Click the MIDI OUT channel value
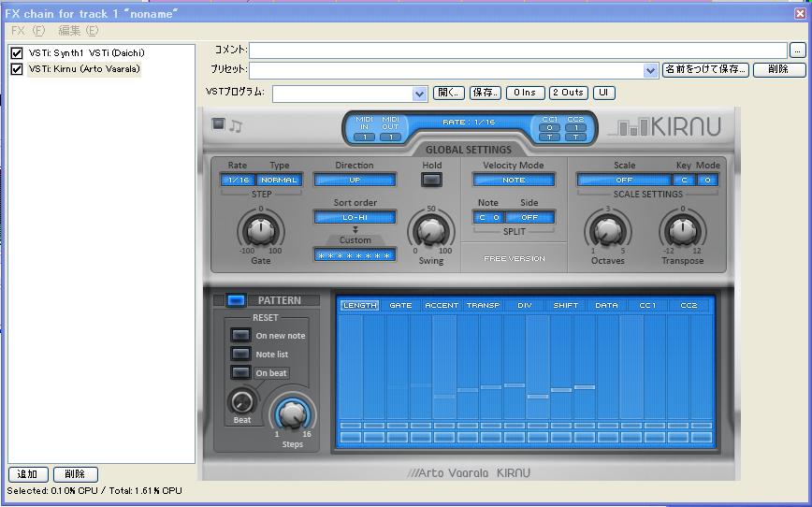Image resolution: width=812 pixels, height=507 pixels. [x=390, y=138]
